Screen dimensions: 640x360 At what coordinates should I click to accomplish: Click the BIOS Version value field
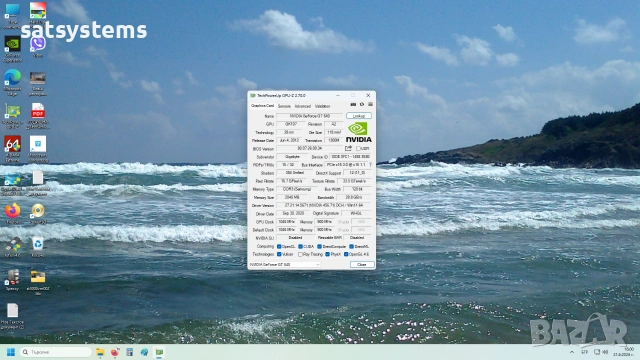pos(309,149)
